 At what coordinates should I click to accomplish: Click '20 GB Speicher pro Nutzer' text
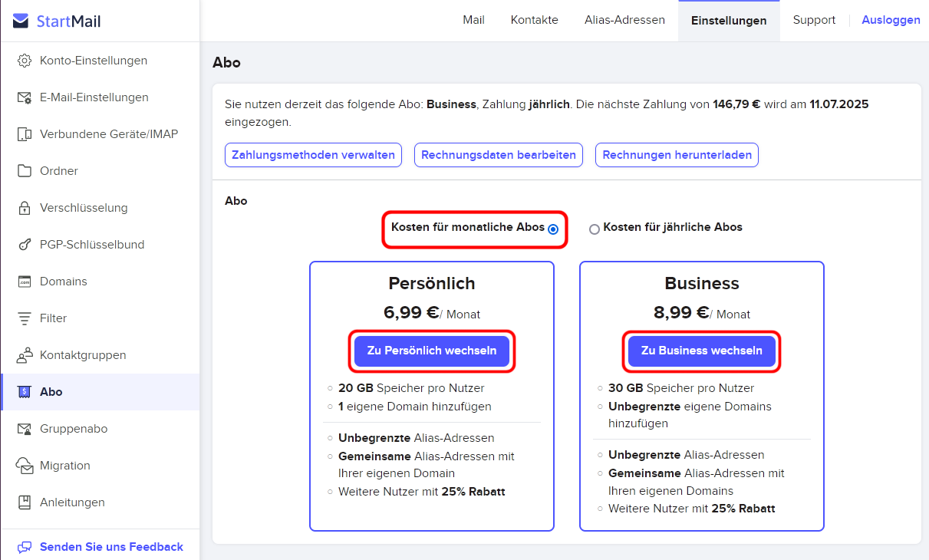pos(411,388)
